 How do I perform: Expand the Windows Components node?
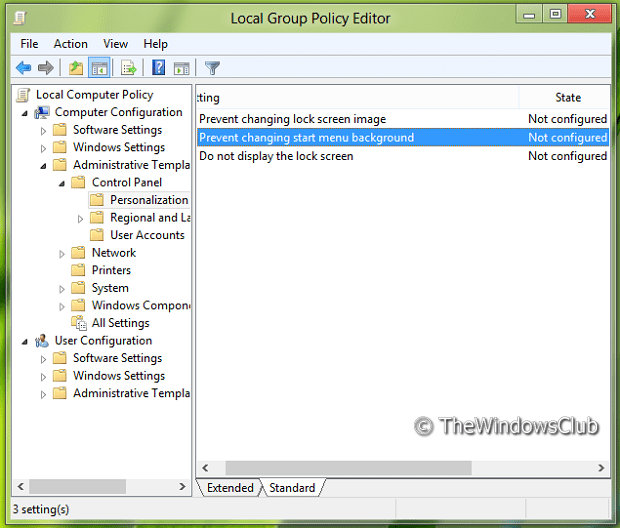pyautogui.click(x=62, y=307)
